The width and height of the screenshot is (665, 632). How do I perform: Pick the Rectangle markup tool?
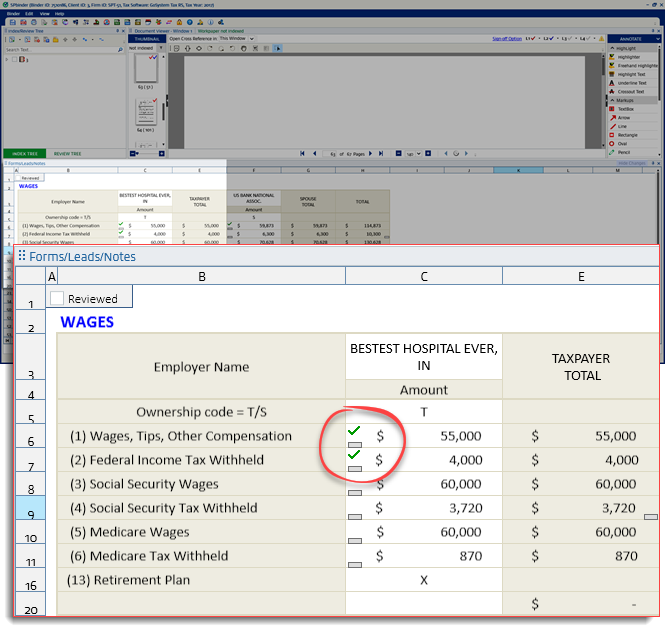(627, 134)
